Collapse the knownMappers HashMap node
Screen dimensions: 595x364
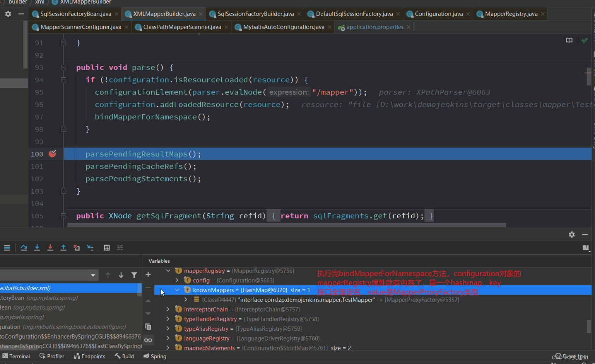177,290
